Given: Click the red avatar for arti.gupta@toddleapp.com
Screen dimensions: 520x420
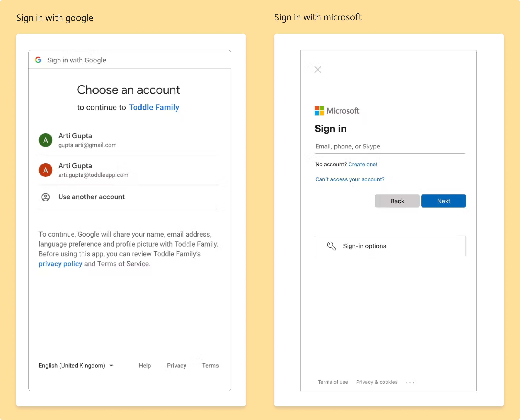Looking at the screenshot, I should click(46, 170).
